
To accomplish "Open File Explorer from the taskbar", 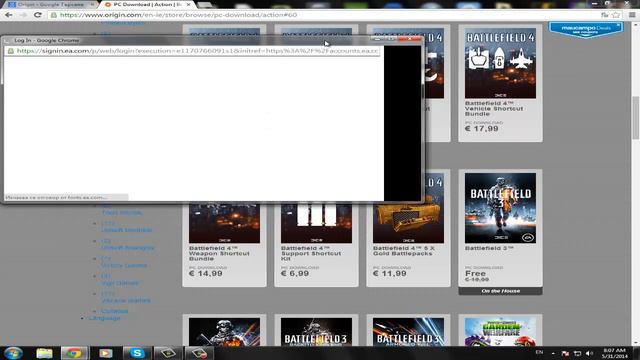I will 44,353.
